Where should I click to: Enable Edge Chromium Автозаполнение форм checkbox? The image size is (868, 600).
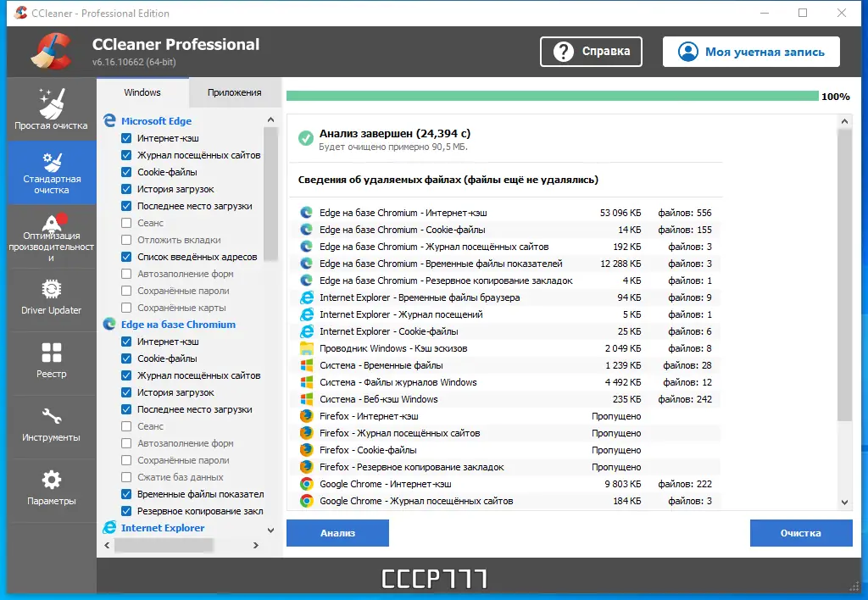(126, 443)
